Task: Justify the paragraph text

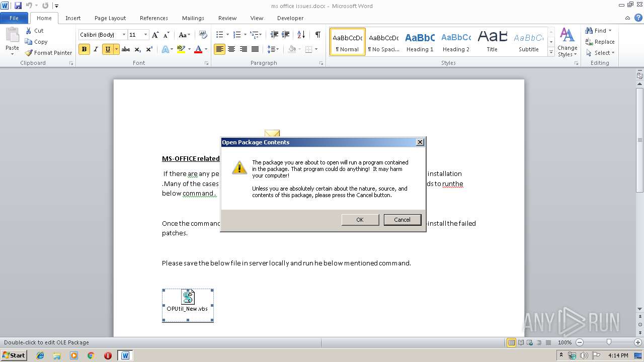Action: click(x=255, y=49)
